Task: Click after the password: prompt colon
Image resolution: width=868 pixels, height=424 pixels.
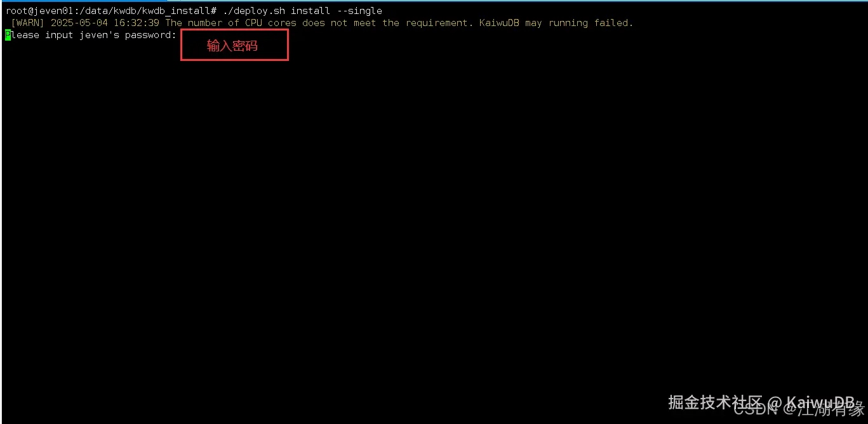Action: coord(180,35)
